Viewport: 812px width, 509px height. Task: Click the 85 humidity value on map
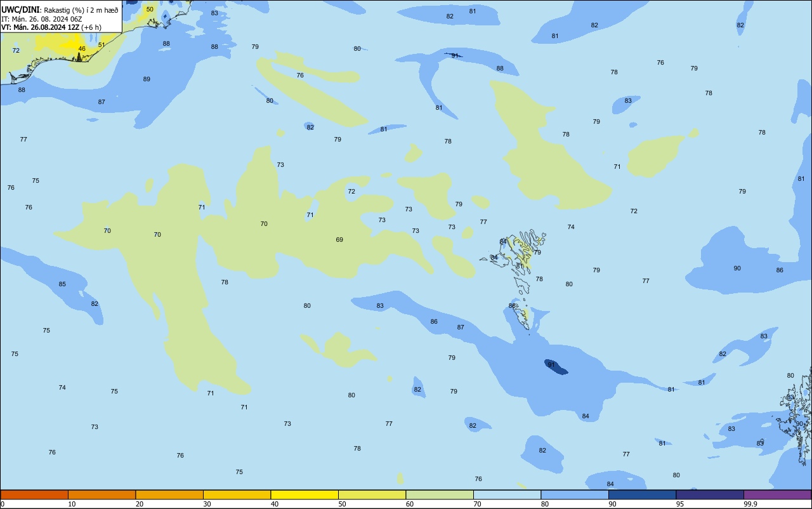coord(62,284)
